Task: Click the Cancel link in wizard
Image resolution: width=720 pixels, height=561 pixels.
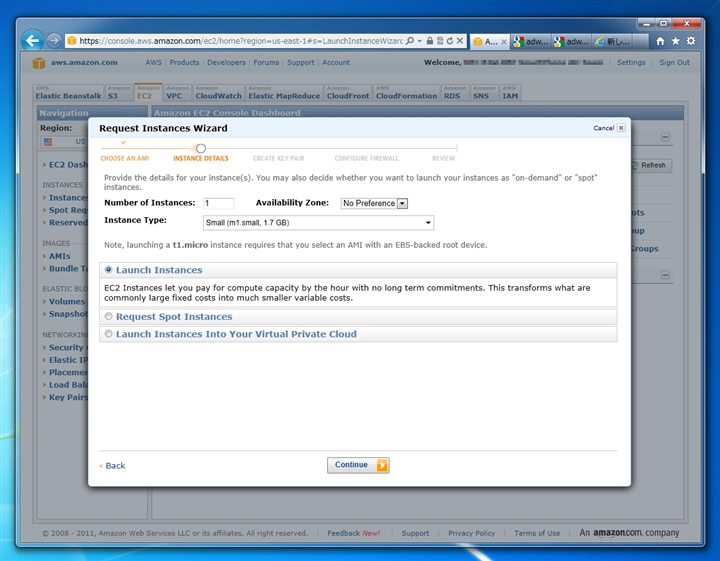Action: tap(603, 128)
